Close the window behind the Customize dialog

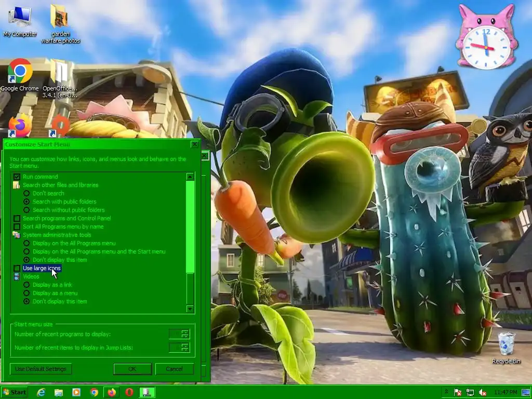(x=205, y=156)
